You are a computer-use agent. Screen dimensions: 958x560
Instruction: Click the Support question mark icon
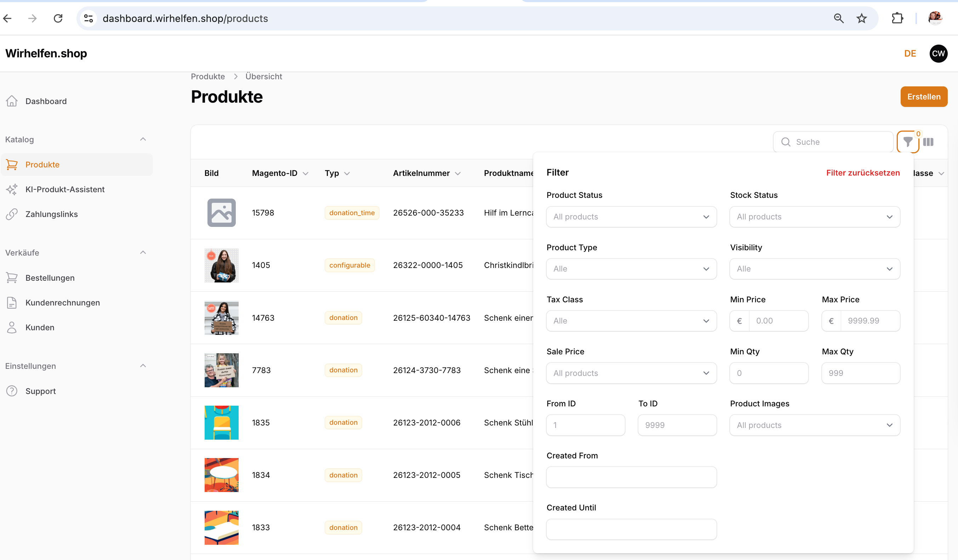tap(12, 391)
